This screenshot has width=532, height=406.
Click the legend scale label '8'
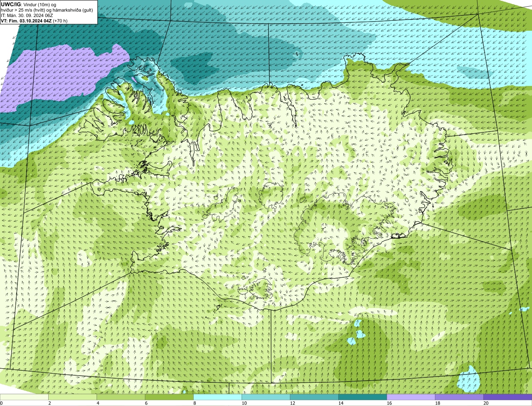195,403
